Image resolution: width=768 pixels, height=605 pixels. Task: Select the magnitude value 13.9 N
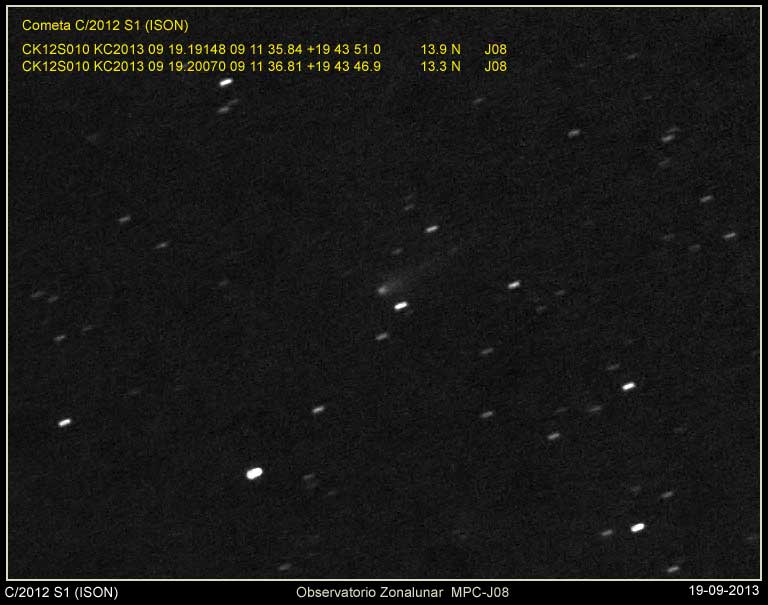click(440, 49)
